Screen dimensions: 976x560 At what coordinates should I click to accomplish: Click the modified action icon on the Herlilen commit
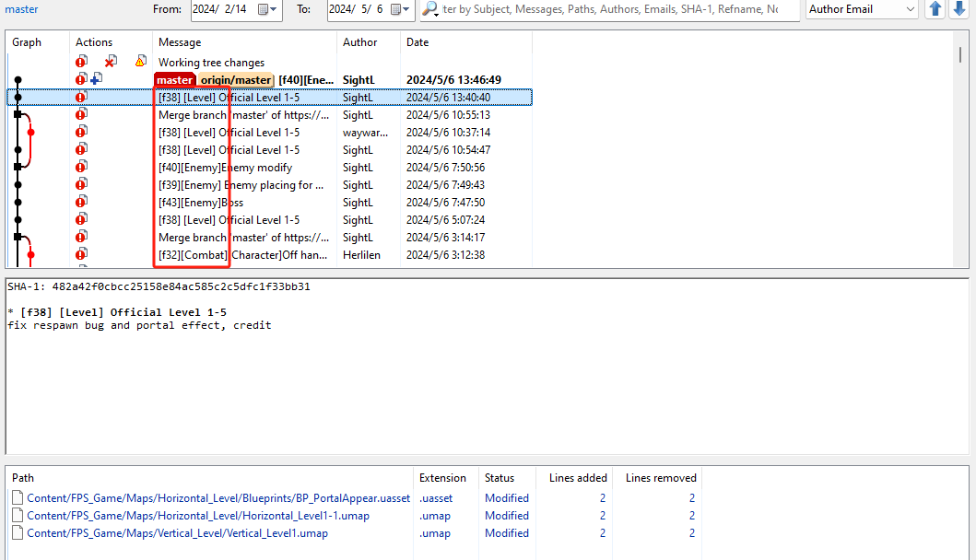[x=81, y=253]
